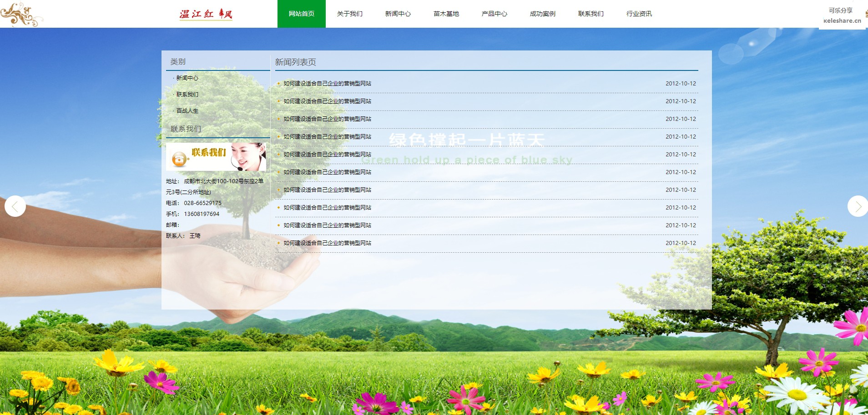Click the 新闻列表页 heading
Screen dimensions: 868x415
point(295,62)
